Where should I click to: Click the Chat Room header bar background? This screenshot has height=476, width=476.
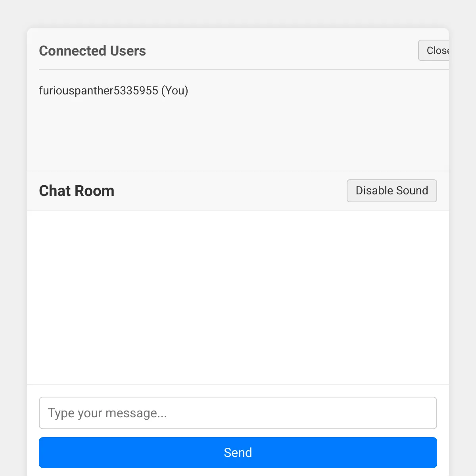pos(230,191)
